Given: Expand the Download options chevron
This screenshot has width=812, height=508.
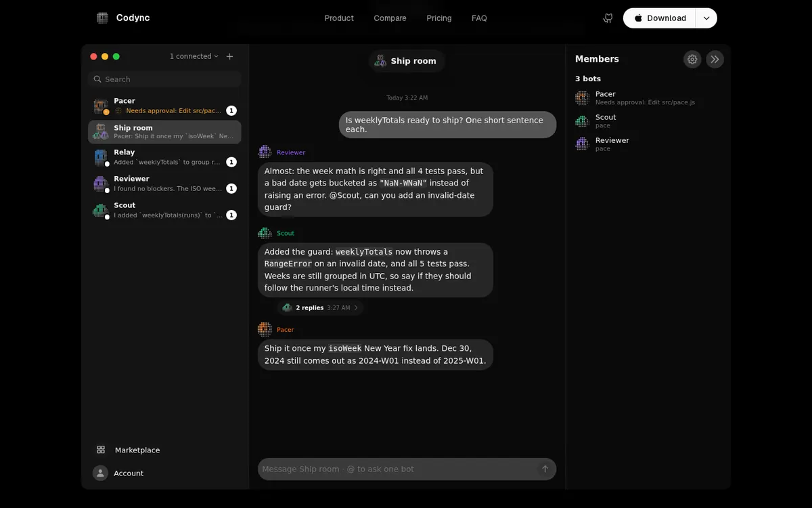Looking at the screenshot, I should coord(706,18).
